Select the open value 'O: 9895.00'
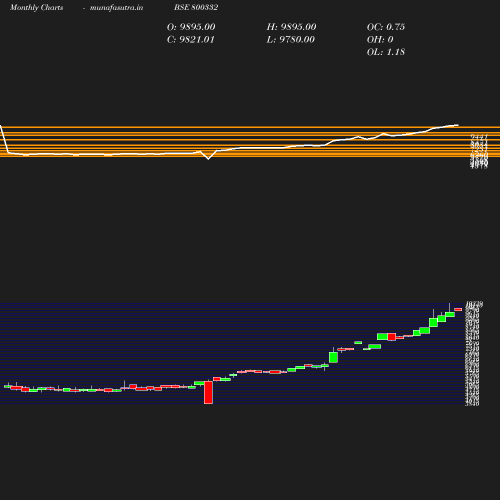 (x=191, y=27)
